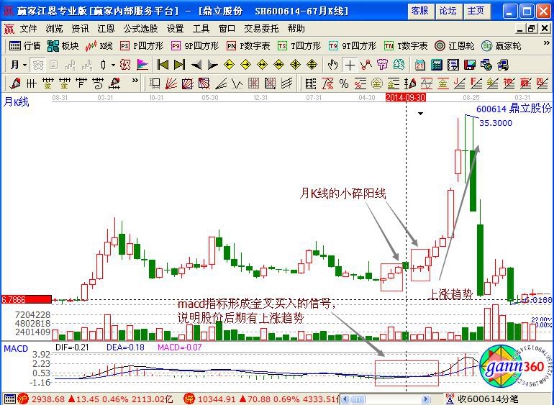Toggle the crosshair cursor tool
This screenshot has height=405, width=554.
pos(349,65)
